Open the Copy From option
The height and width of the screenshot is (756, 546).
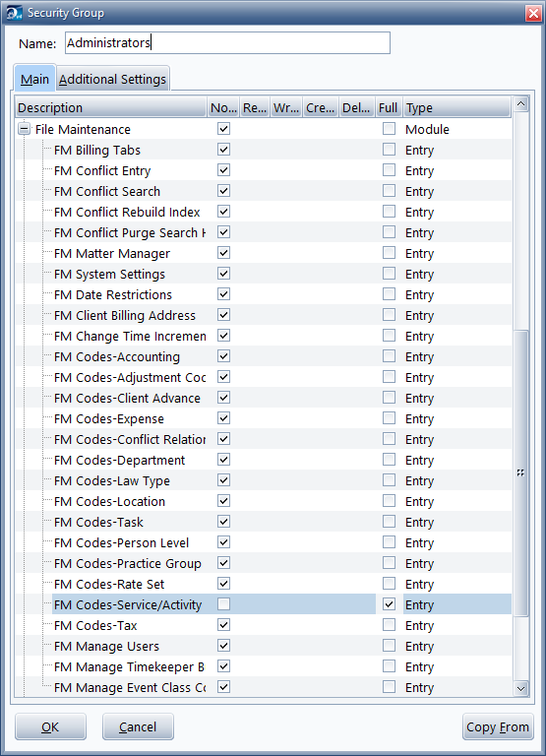pyautogui.click(x=498, y=726)
